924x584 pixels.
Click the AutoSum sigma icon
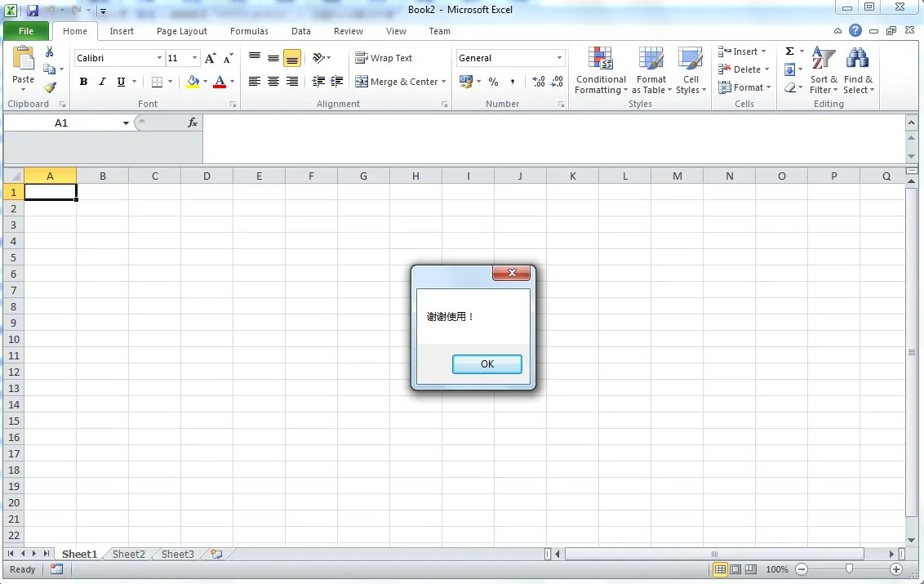[789, 51]
